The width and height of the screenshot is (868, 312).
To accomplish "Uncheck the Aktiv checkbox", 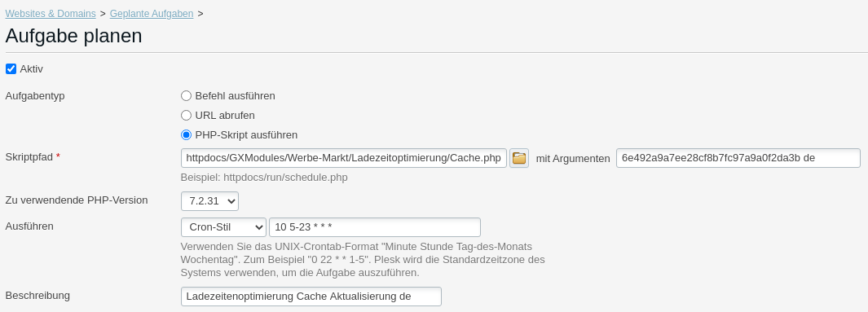I will tap(11, 69).
